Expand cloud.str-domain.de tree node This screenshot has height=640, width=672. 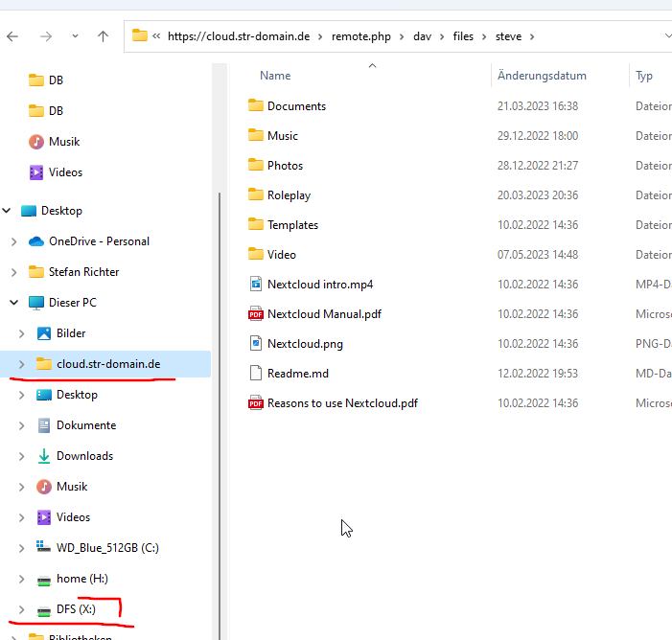[x=22, y=365]
